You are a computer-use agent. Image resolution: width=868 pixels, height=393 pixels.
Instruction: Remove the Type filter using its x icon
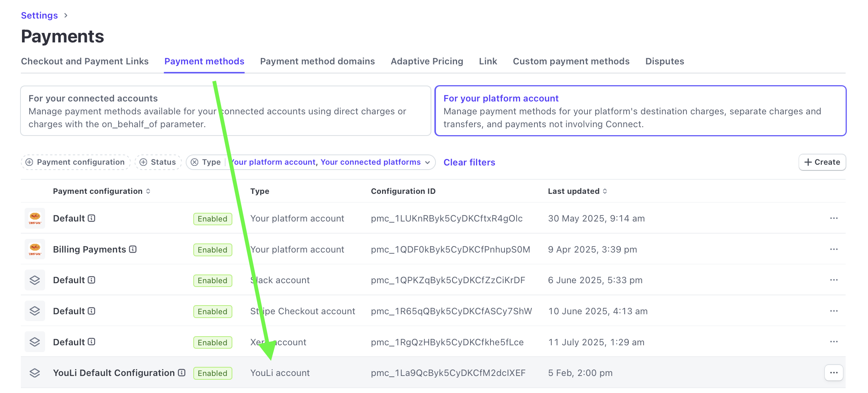pyautogui.click(x=194, y=162)
